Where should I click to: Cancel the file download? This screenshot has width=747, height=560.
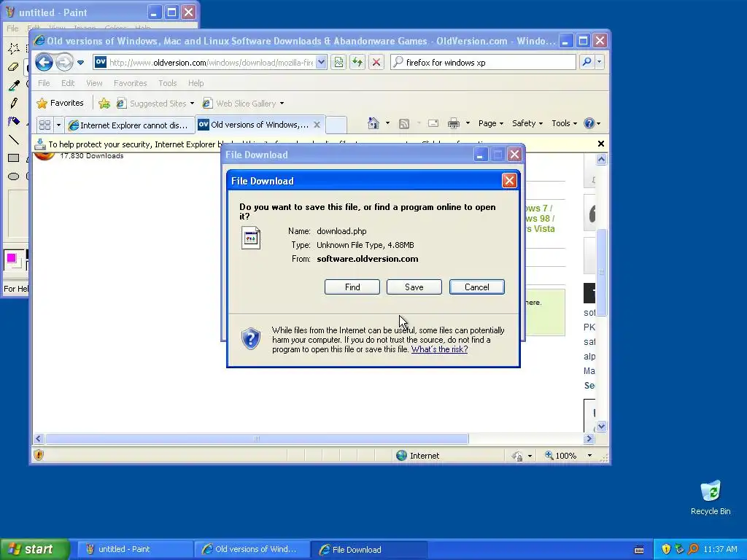[x=477, y=287]
